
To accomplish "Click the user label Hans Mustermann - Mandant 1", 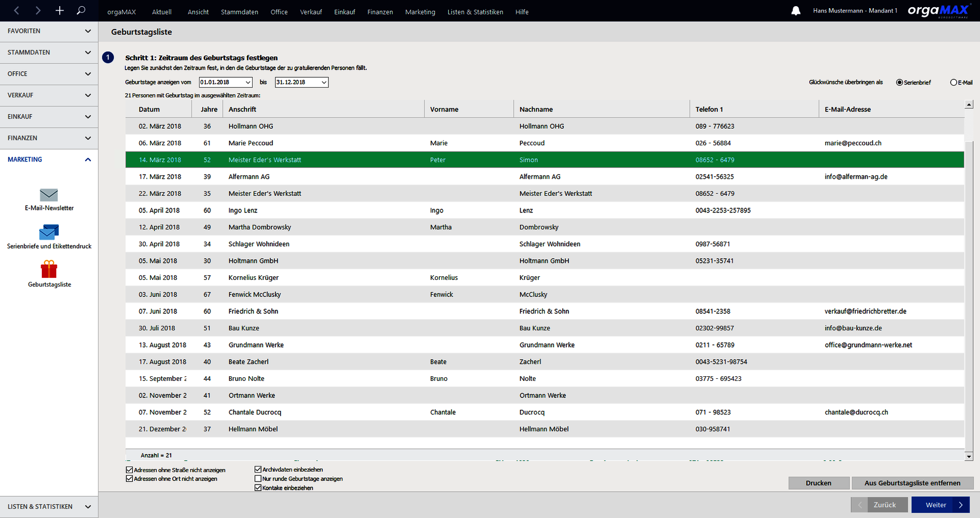I will (855, 11).
